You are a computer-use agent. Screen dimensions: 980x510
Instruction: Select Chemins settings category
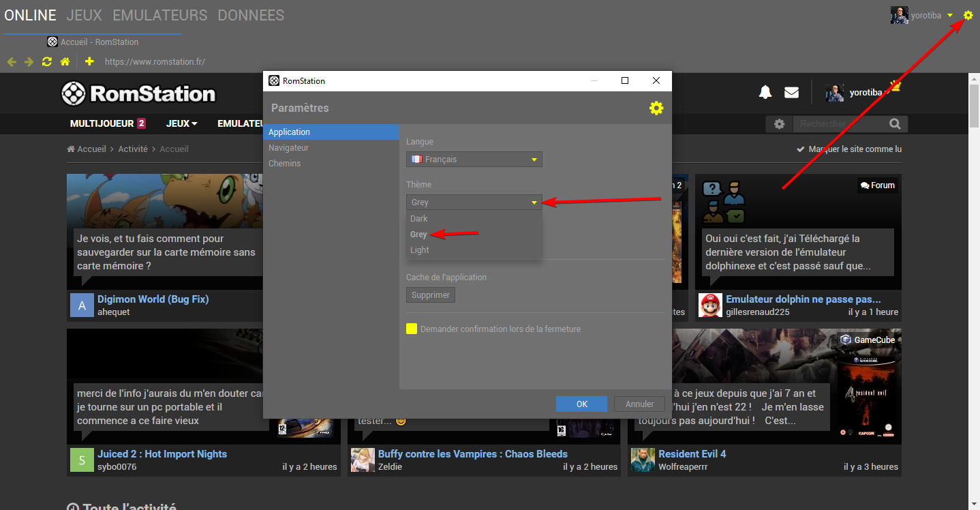(331, 164)
